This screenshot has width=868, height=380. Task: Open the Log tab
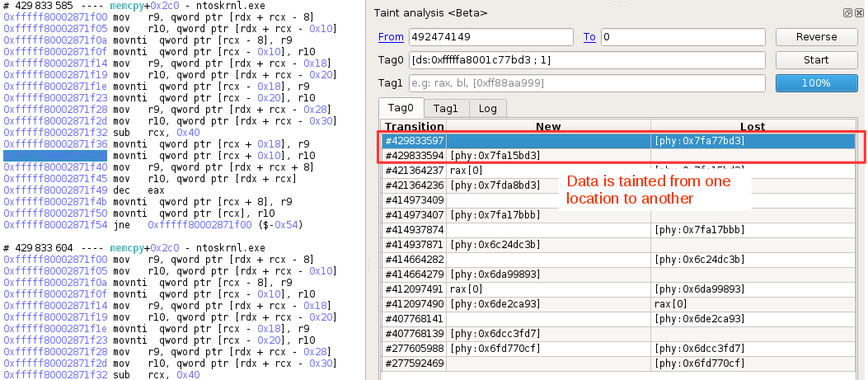tap(487, 108)
